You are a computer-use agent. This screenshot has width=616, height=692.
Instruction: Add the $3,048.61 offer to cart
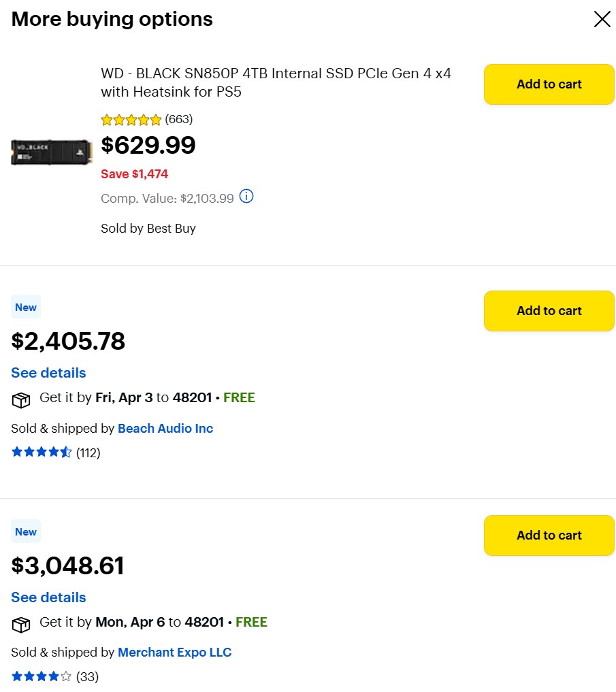point(549,536)
